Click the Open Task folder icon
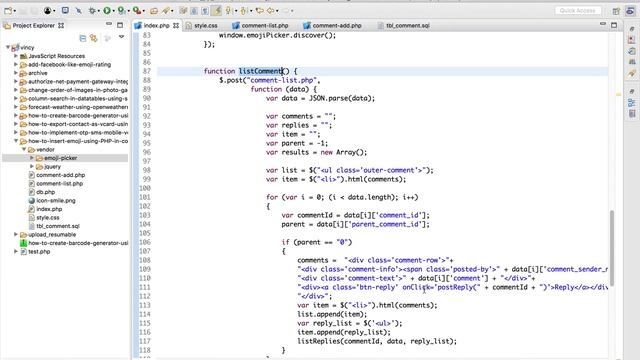 tap(154, 11)
